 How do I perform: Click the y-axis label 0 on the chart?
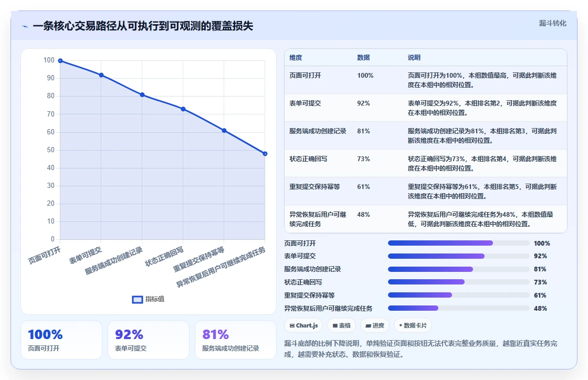[52, 239]
